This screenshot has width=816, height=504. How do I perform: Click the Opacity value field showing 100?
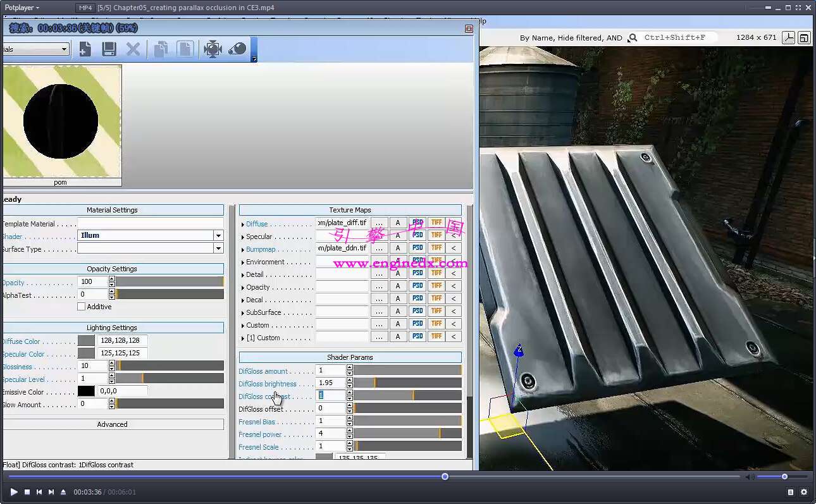(93, 281)
